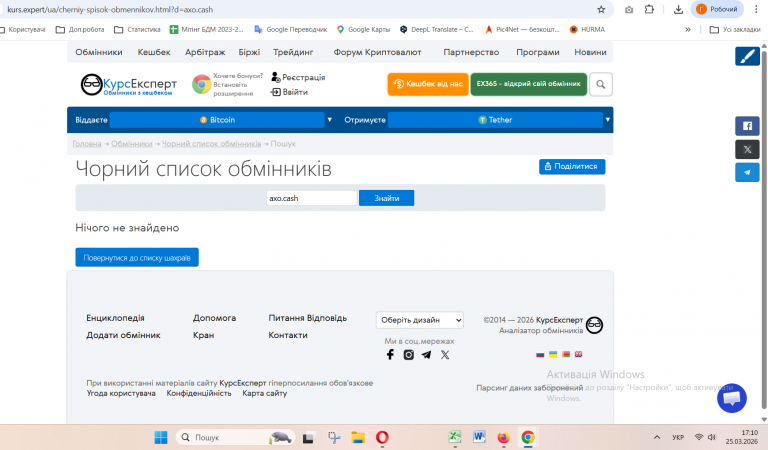Switch language with the Belarusian flag
Image resolution: width=768 pixels, height=450 pixels.
click(x=566, y=354)
